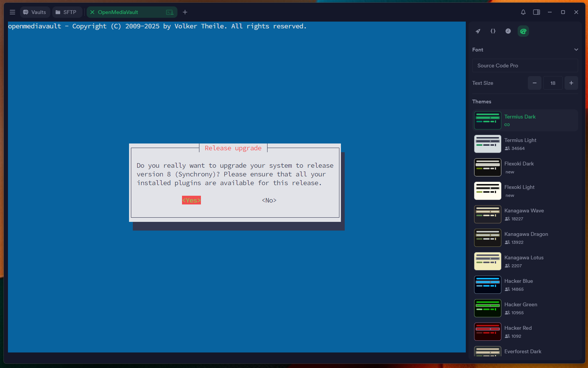588x368 pixels.
Task: Increase text size with the plus stepper
Action: tap(571, 83)
